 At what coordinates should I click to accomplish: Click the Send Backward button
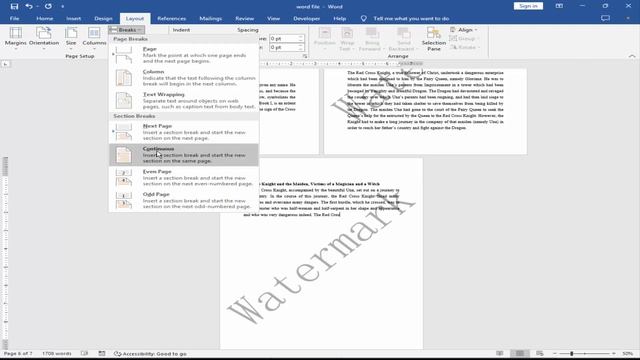(x=404, y=39)
